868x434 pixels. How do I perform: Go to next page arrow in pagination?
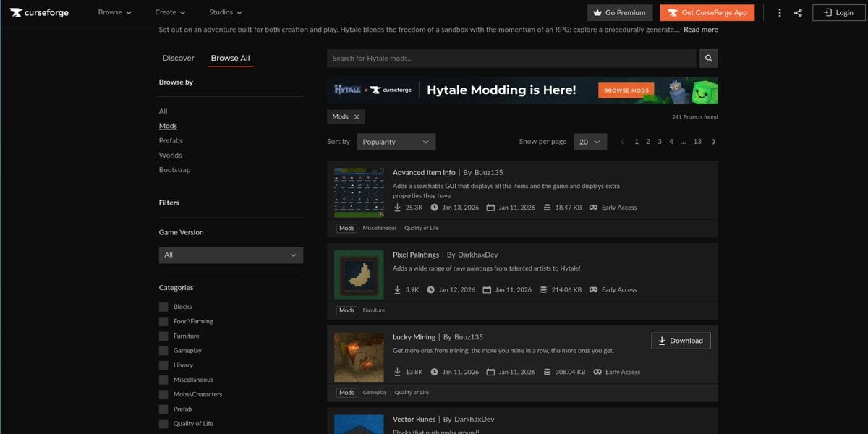(x=714, y=142)
